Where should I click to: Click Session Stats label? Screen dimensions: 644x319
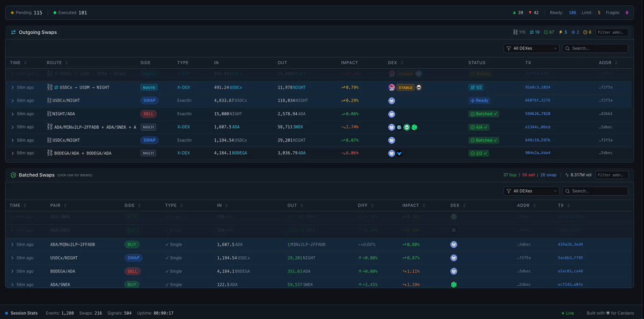tap(24, 313)
